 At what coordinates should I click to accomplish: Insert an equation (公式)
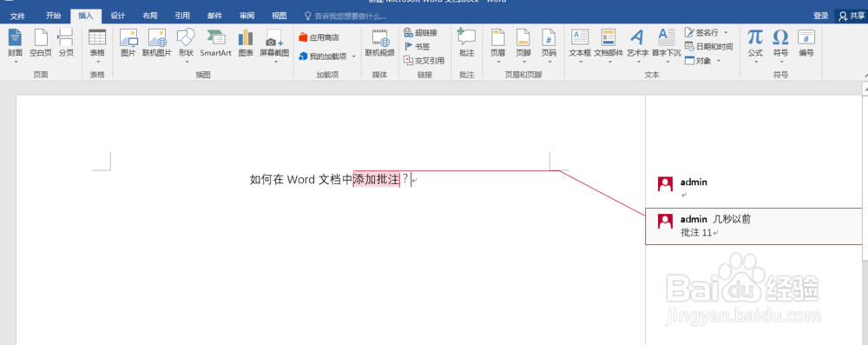755,45
